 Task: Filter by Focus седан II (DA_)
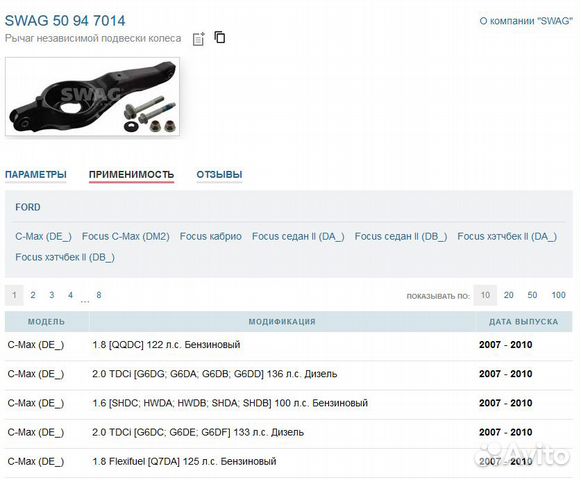(x=298, y=236)
